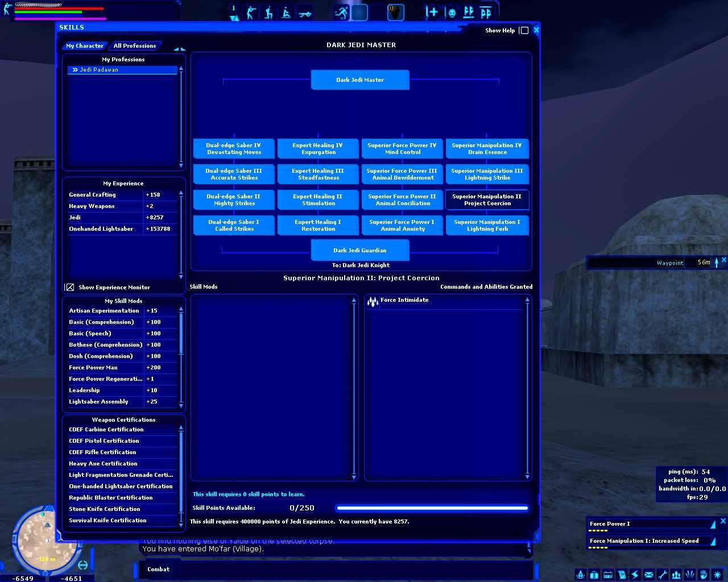
Task: Click the lightning bolt icon in bottom bar
Action: (635, 575)
